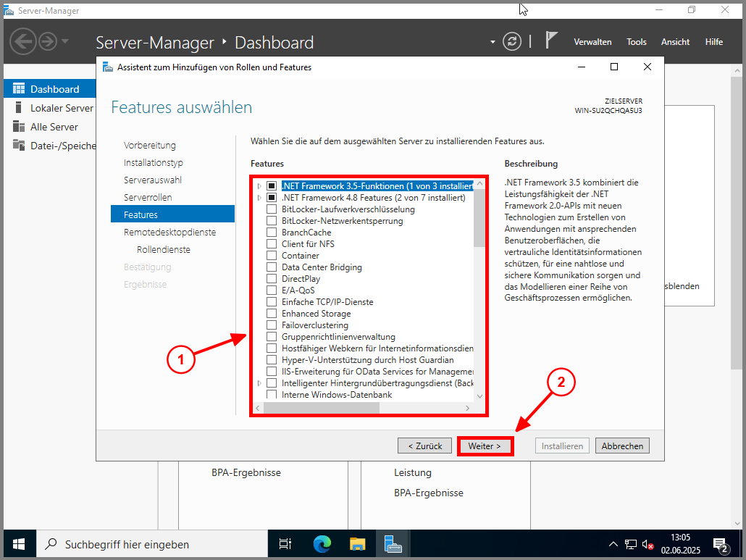Open File Explorer from taskbar
This screenshot has width=746, height=560.
(358, 544)
